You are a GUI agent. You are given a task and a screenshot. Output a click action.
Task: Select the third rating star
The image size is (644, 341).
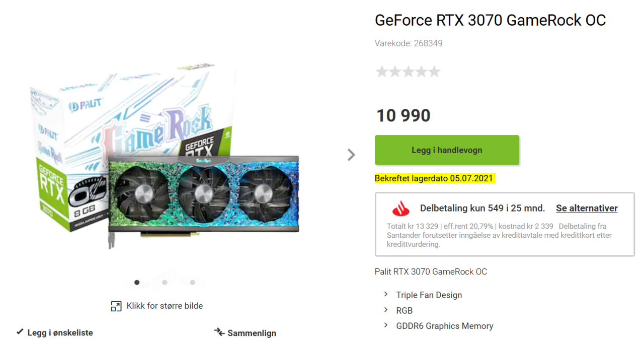tap(408, 72)
